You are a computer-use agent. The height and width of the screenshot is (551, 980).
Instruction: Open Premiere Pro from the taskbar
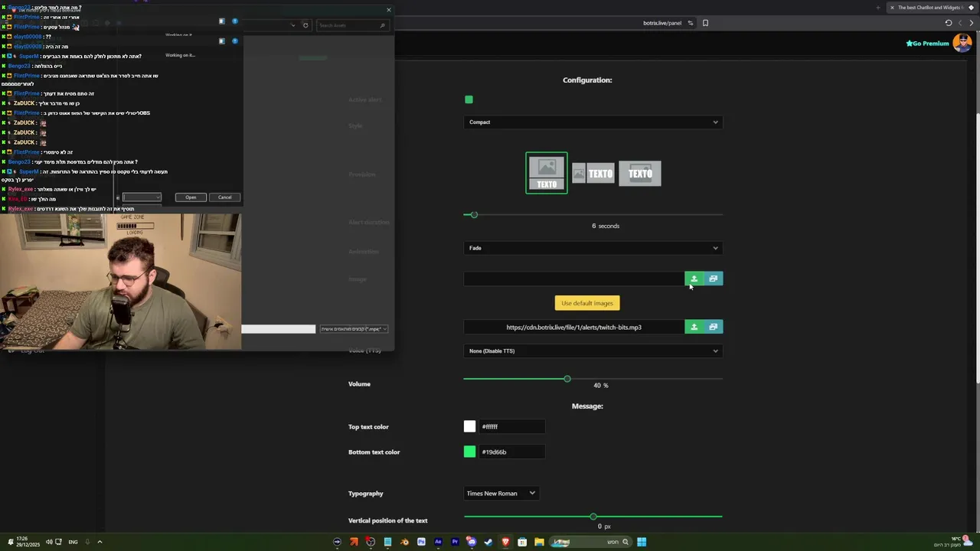tap(455, 542)
